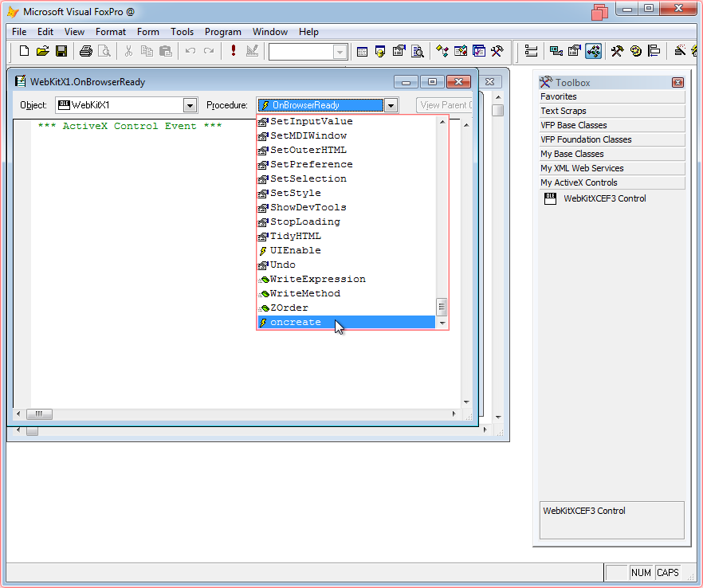
Task: Open the Tools menu
Action: (x=182, y=32)
